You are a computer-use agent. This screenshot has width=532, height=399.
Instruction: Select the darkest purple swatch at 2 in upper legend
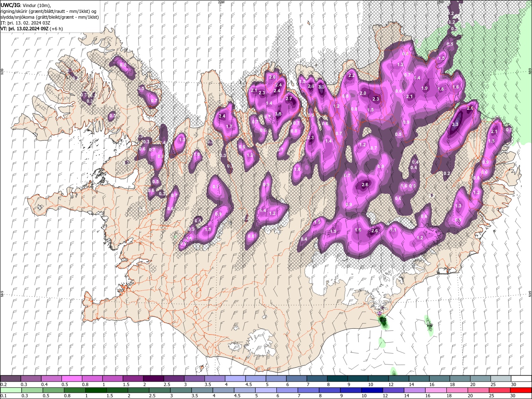pyautogui.click(x=153, y=379)
